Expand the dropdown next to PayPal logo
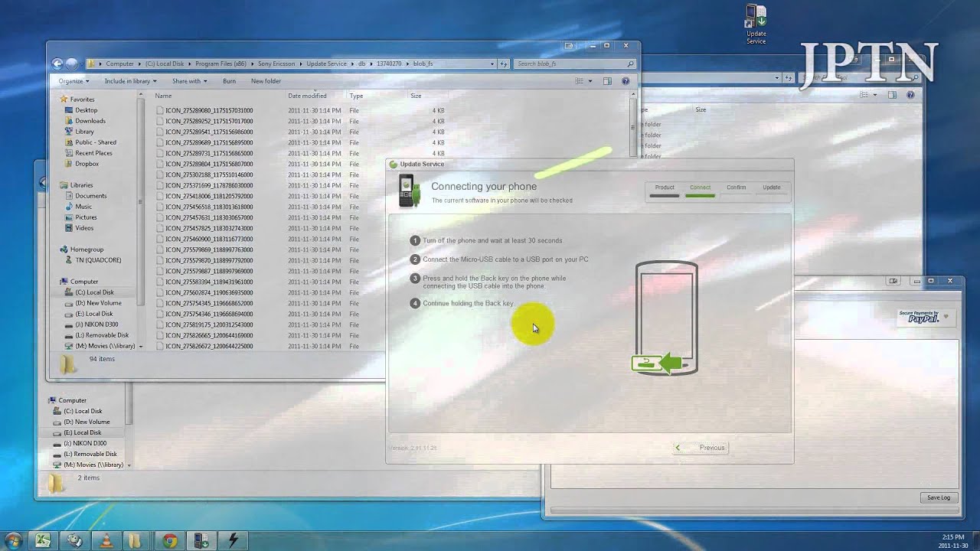This screenshot has width=980, height=551. point(946,317)
